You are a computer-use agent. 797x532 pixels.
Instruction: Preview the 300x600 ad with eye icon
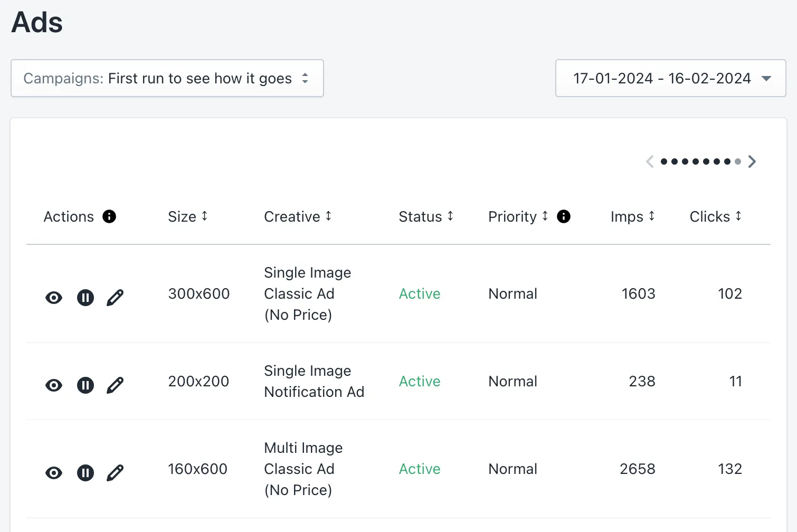54,298
